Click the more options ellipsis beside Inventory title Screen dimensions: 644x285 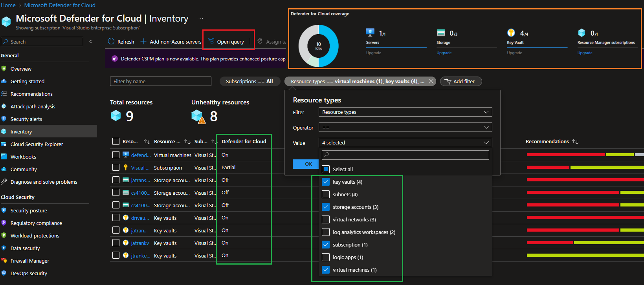(x=201, y=18)
